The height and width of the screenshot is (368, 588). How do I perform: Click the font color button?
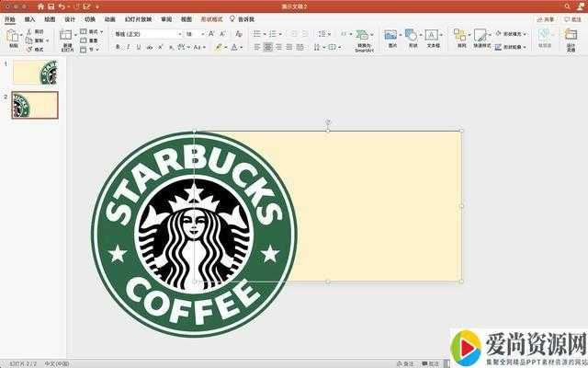click(x=235, y=46)
